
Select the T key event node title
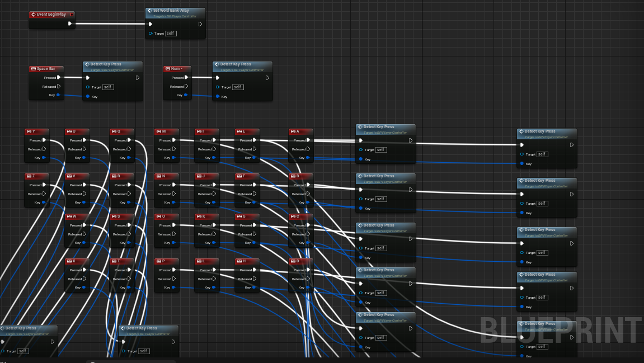(x=119, y=261)
